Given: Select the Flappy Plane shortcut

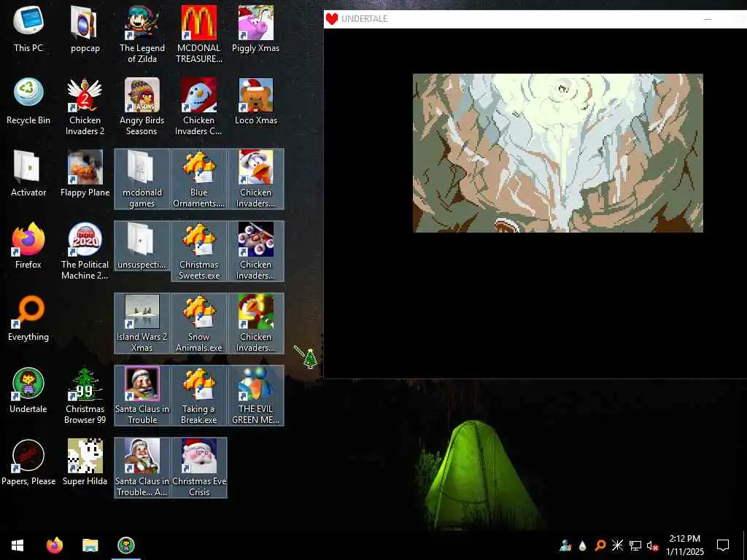Looking at the screenshot, I should tap(85, 174).
